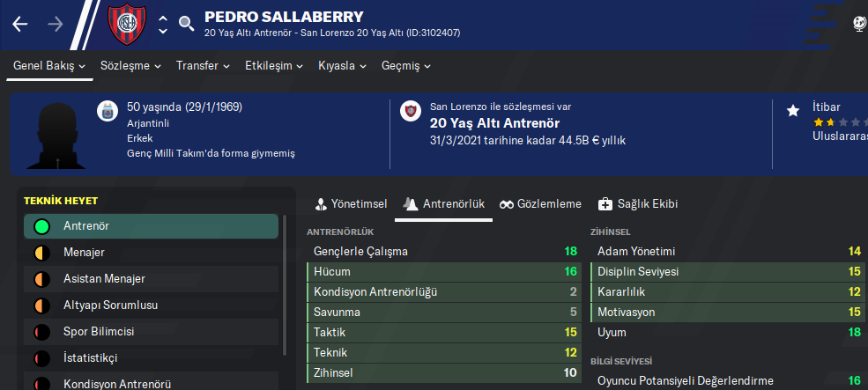
Task: Expand the Genel Bakış dropdown menu
Action: 49,66
